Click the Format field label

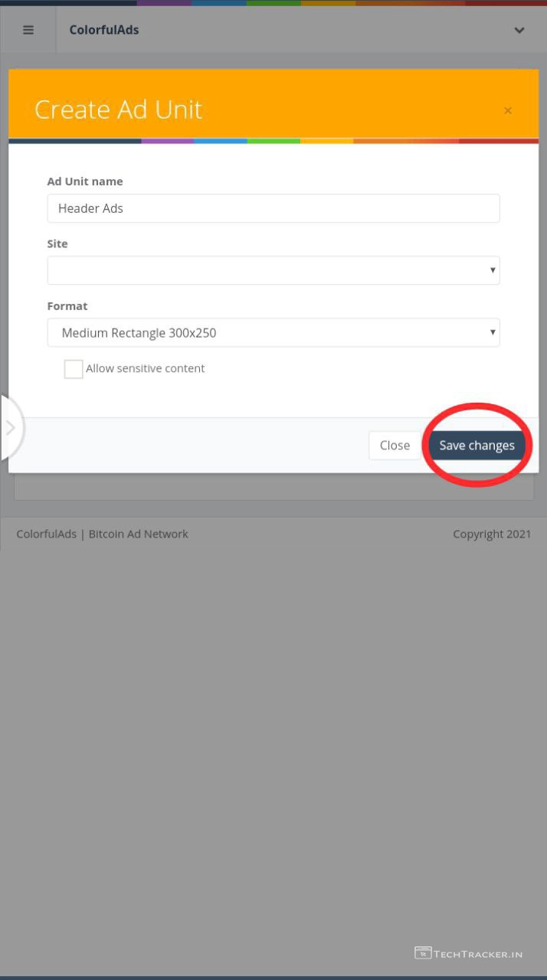(x=67, y=305)
